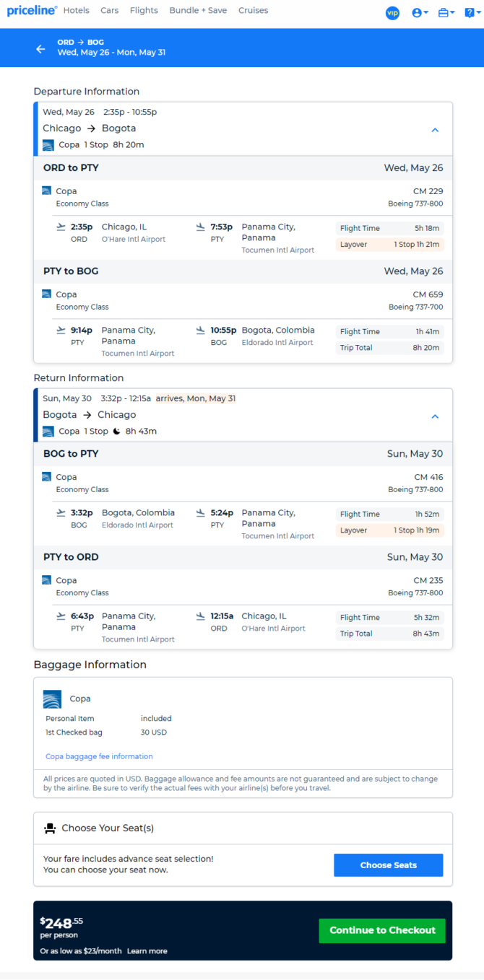This screenshot has height=980, width=484.
Task: Open the Bundle + Save tab
Action: 198,11
